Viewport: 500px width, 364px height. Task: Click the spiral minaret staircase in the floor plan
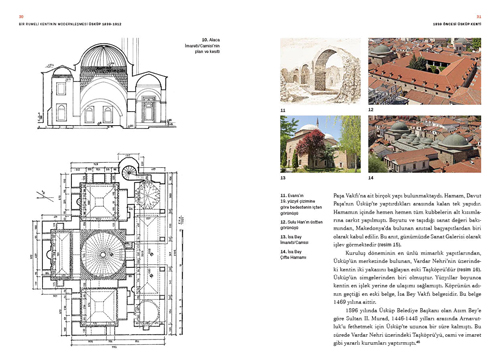tap(129, 171)
